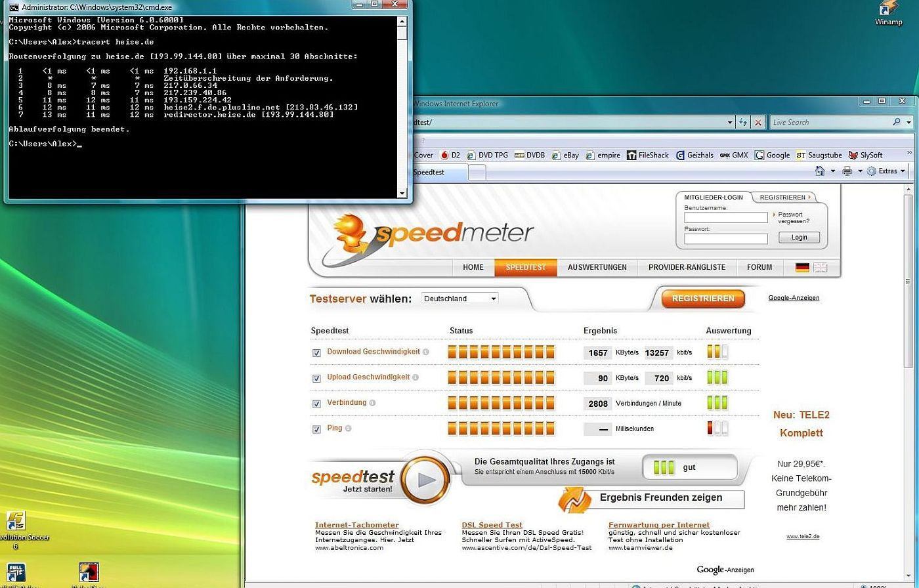Image resolution: width=919 pixels, height=588 pixels.
Task: Open the DVDB favorites link
Action: point(530,155)
